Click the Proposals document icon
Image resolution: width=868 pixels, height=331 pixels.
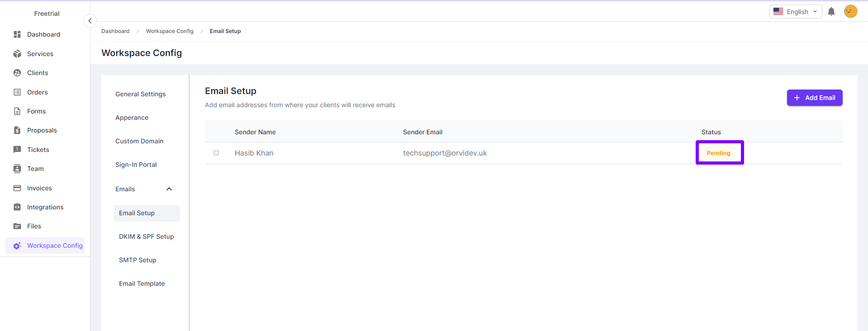[17, 130]
